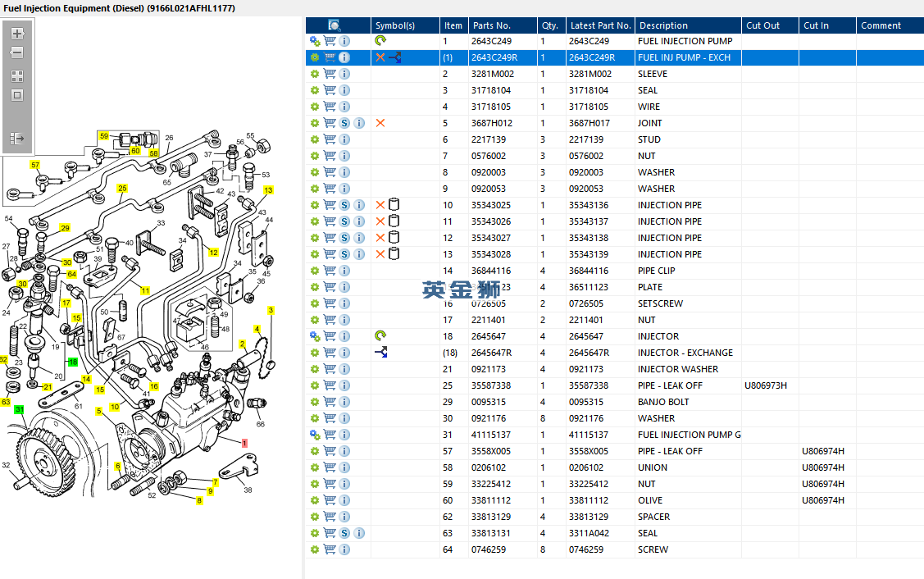Click the S supersession icon for JOINT

coord(344,123)
